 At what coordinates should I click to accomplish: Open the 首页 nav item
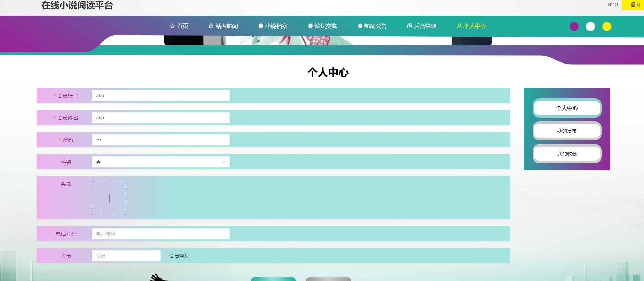(x=179, y=26)
